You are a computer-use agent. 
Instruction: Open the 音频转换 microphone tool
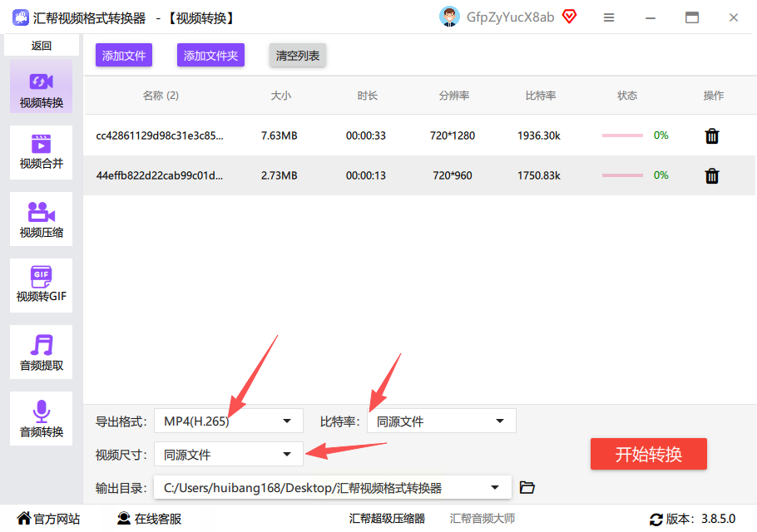click(x=41, y=419)
